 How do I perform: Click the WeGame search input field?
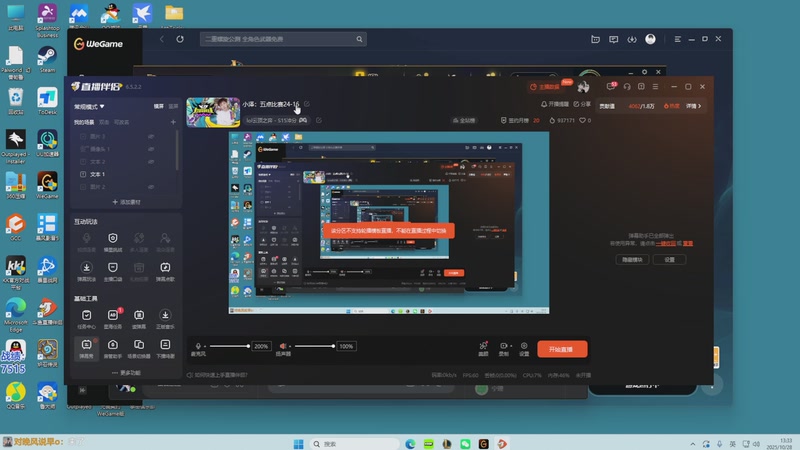(283, 39)
